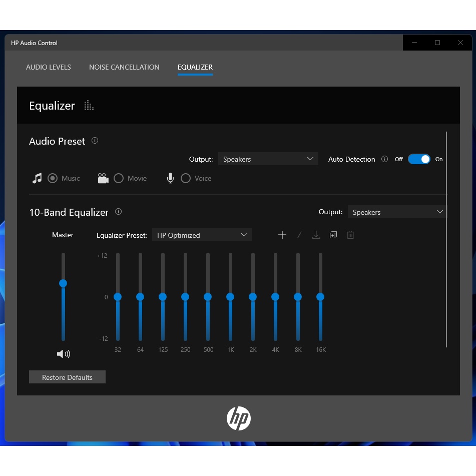Image resolution: width=476 pixels, height=476 pixels.
Task: Select the Voice radio button
Action: [x=186, y=178]
